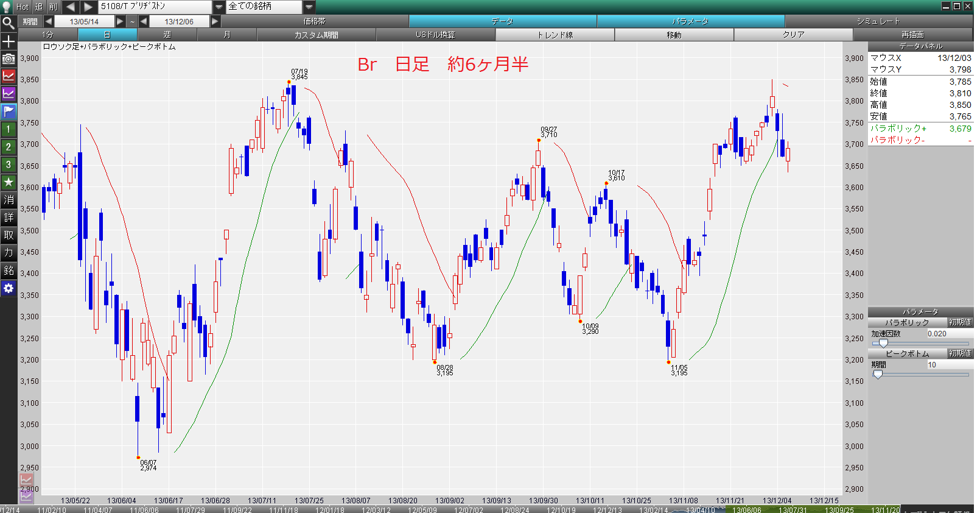This screenshot has height=513, width=980.
Task: Select the crosshair plus cursor tool
Action: pyautogui.click(x=9, y=41)
